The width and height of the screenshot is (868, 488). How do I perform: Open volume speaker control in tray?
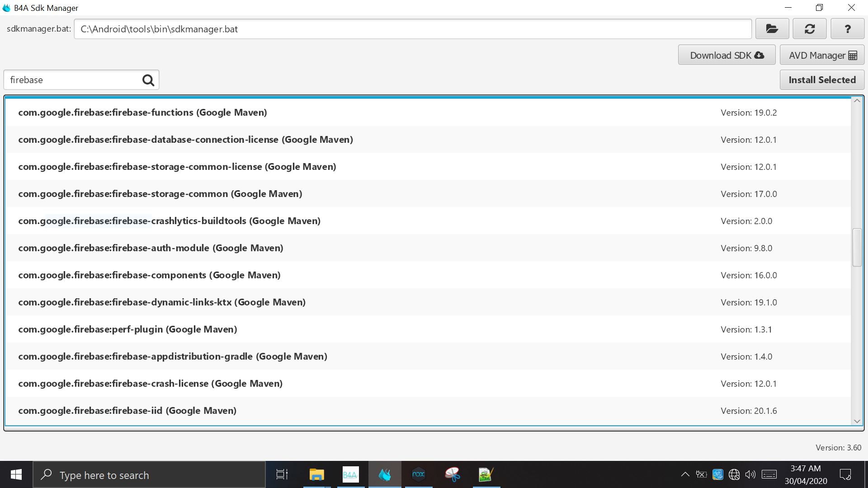pos(750,474)
